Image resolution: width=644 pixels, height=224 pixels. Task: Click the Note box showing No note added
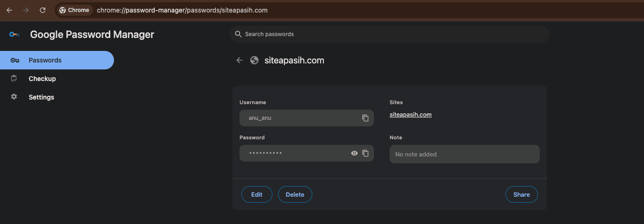pos(464,154)
